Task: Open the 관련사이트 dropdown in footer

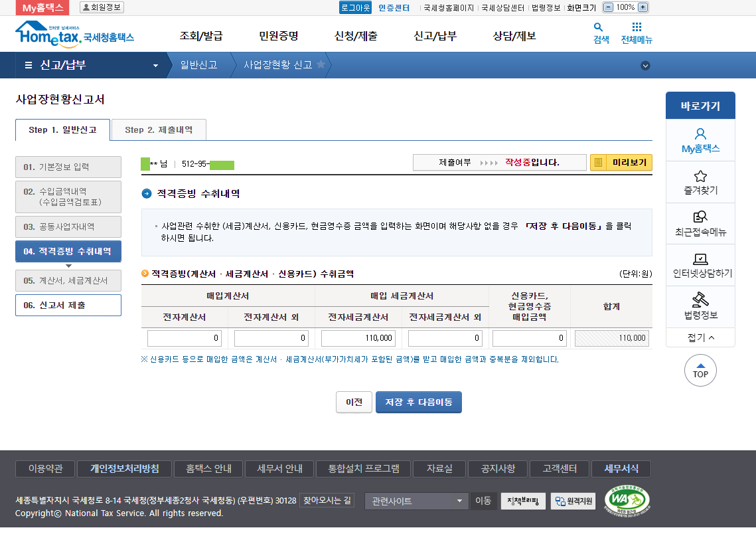Action: (417, 501)
